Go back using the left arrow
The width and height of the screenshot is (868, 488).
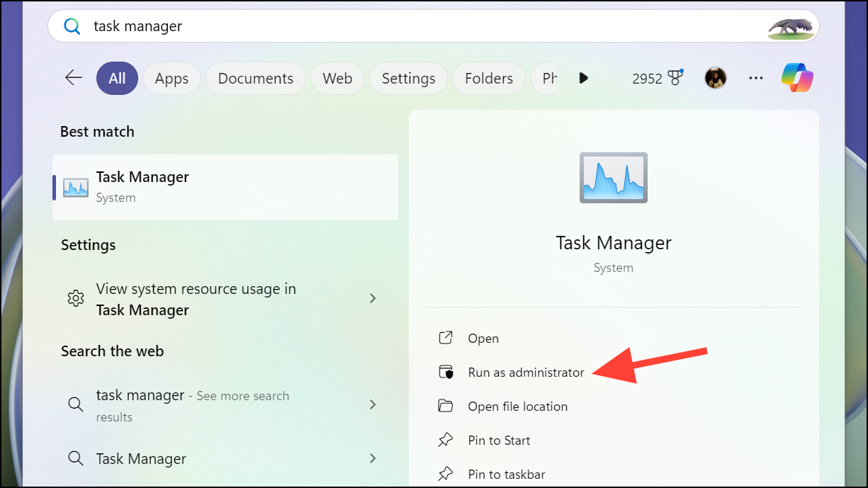click(74, 78)
